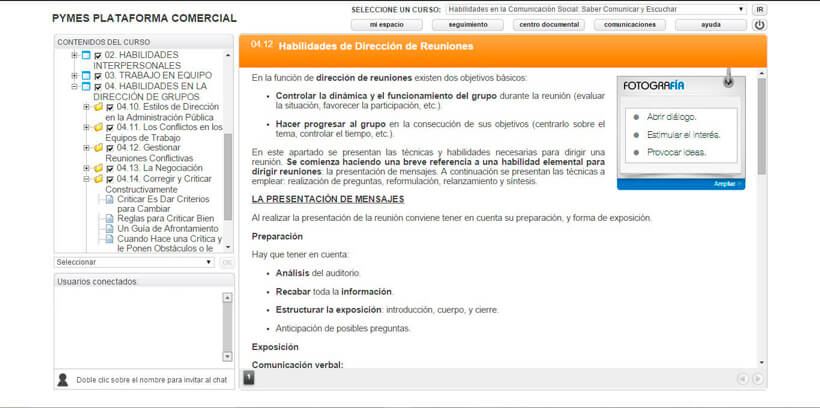Click the book icon for 04. HABILIDADES EN LA DIRECCIÓN
This screenshot has width=820, height=408.
click(86, 86)
